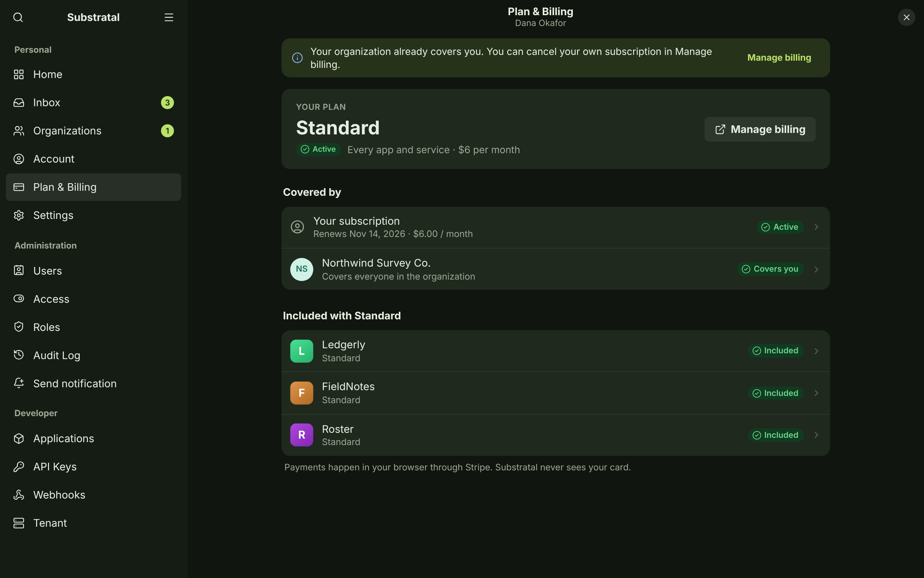Click the Send notification bell icon

click(x=19, y=383)
